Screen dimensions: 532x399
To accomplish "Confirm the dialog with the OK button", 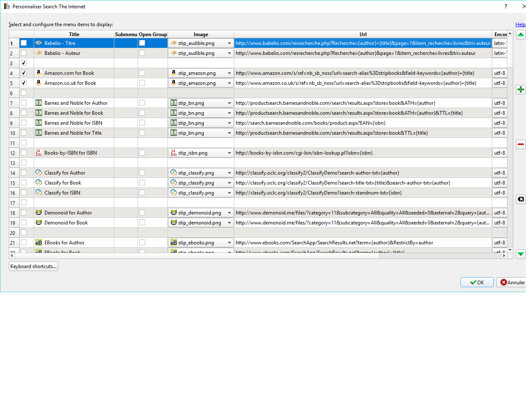I will (477, 282).
